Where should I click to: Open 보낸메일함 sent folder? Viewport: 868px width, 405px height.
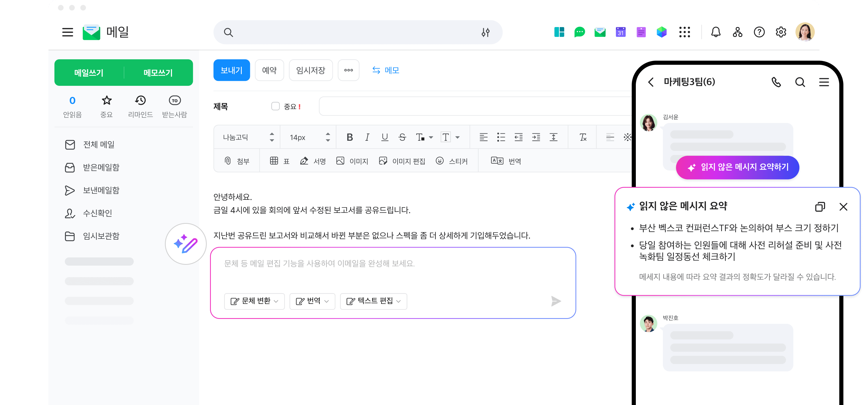point(92,190)
